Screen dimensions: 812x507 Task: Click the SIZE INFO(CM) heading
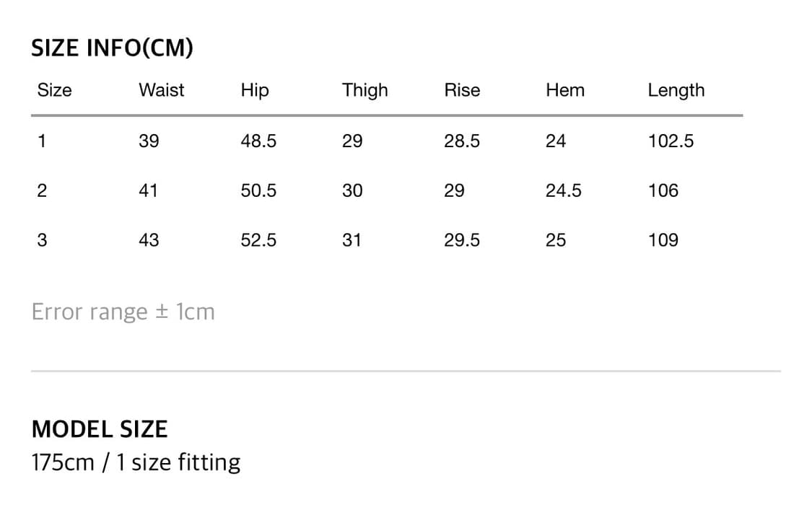pos(113,48)
